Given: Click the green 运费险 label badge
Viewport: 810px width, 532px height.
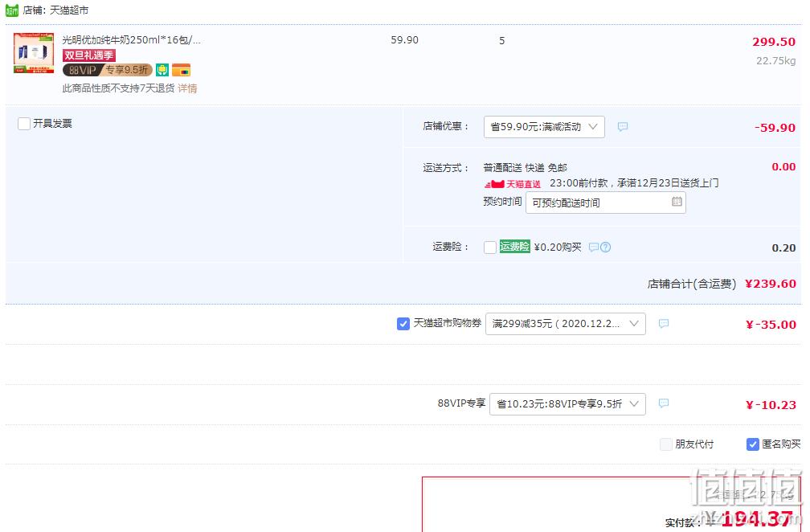Looking at the screenshot, I should click(514, 247).
